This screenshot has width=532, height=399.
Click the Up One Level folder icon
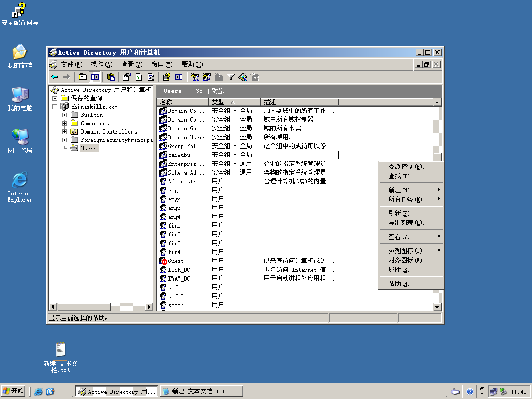click(83, 77)
